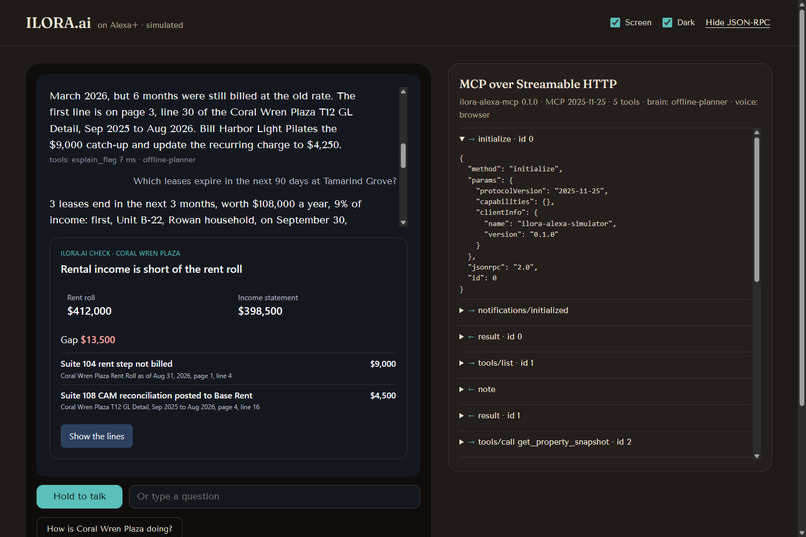Click the JSON-RPC log scroll up arrow
Image resolution: width=806 pixels, height=537 pixels.
(757, 133)
